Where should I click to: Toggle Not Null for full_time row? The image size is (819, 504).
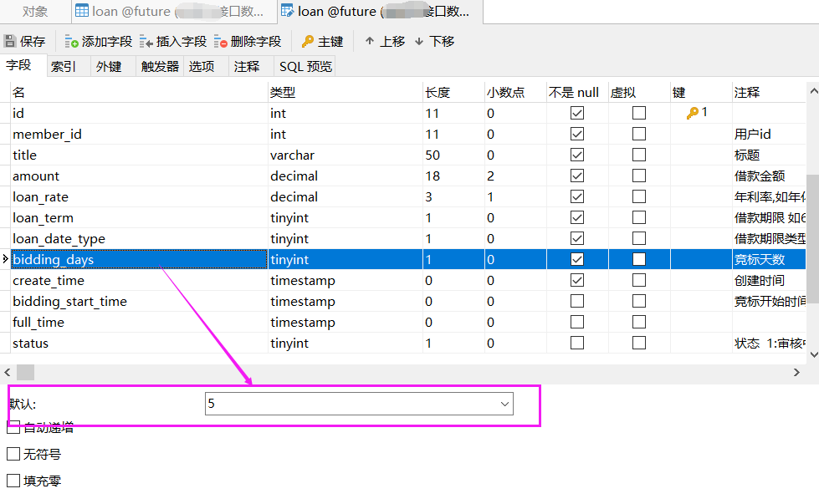click(x=576, y=322)
